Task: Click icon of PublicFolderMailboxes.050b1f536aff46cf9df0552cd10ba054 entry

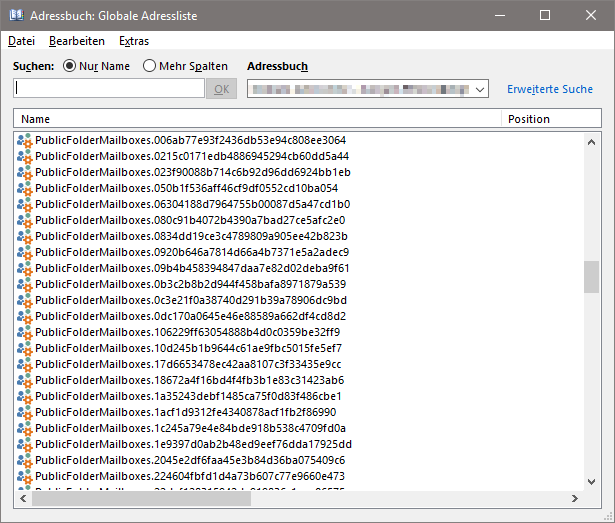Action: point(25,188)
